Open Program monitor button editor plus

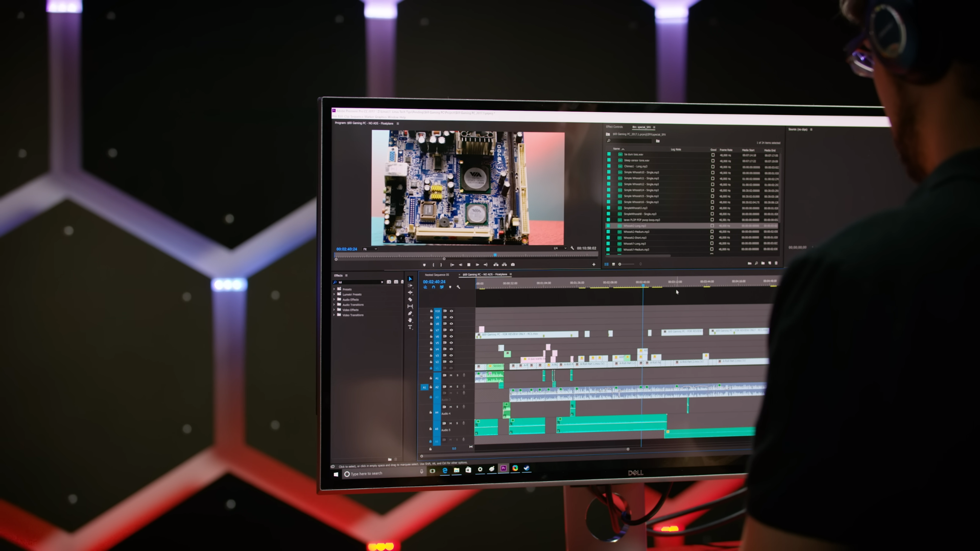[x=593, y=265]
